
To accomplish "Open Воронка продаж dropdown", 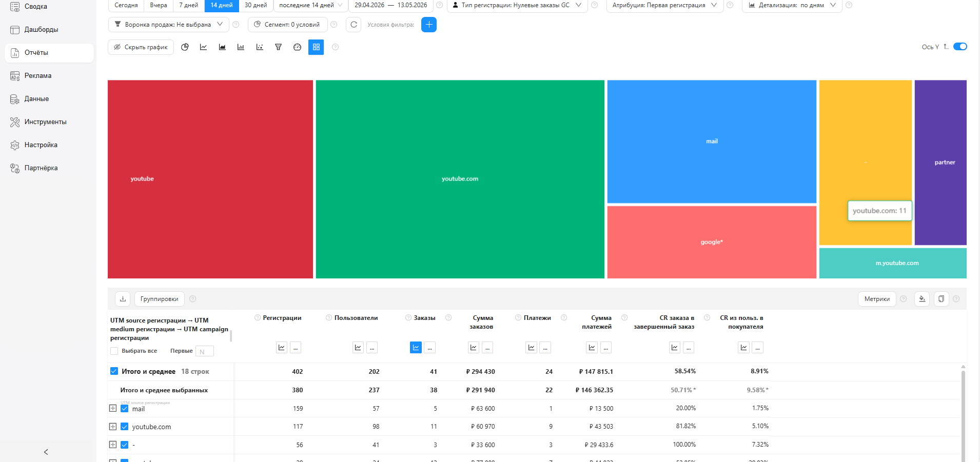I will [169, 25].
